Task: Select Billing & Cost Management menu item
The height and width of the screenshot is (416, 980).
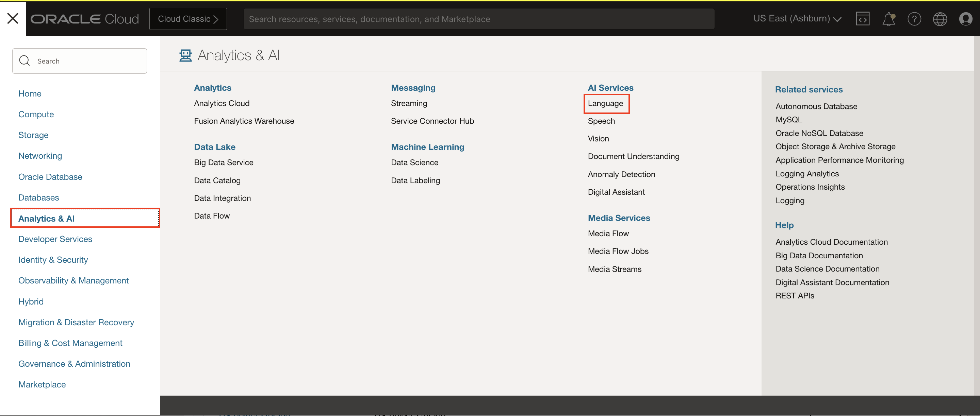Action: pyautogui.click(x=70, y=343)
